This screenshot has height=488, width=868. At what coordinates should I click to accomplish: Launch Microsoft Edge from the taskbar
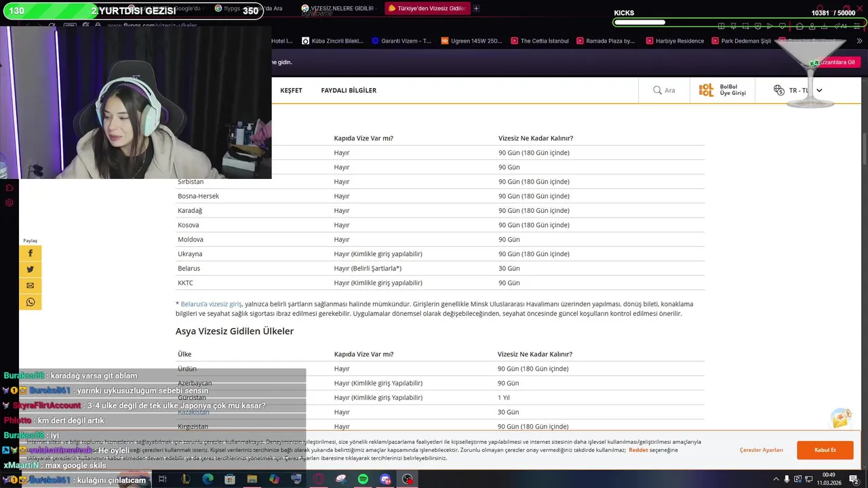coord(208,479)
